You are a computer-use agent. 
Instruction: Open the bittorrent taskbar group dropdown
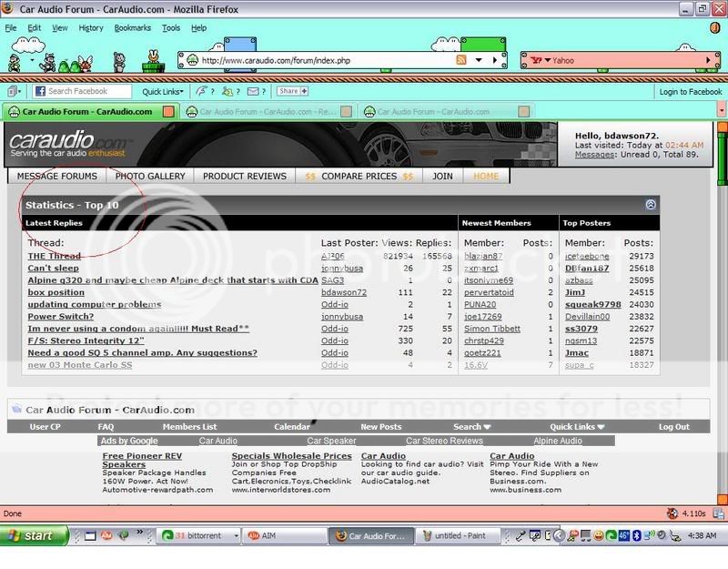coord(236,535)
